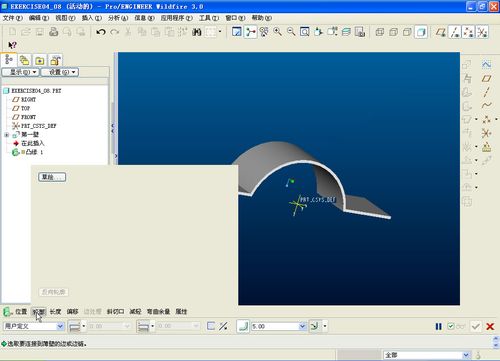Toggle datum points display
Viewport: 500px width, 361px height.
click(468, 32)
